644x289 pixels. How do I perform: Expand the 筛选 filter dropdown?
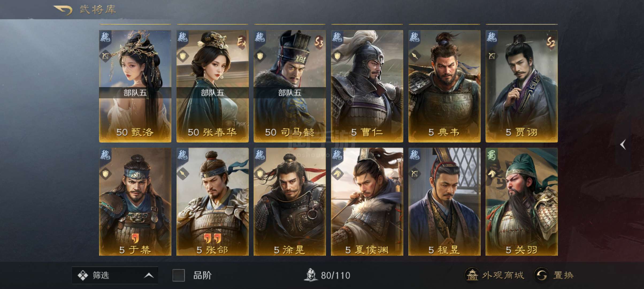coord(115,275)
